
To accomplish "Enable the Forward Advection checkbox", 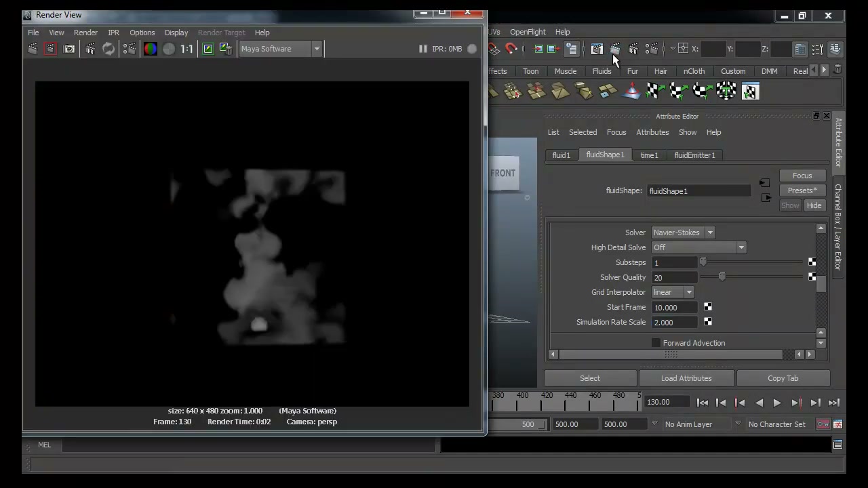I will [656, 343].
